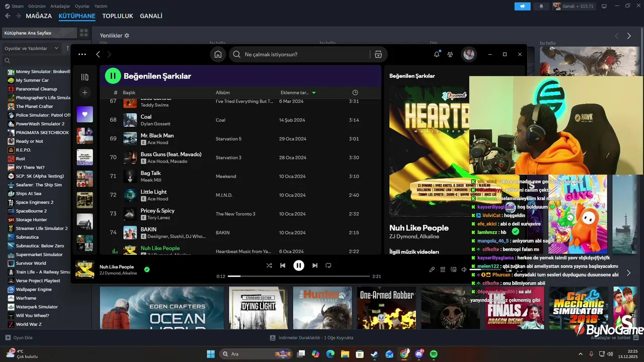644x362 pixels.
Task: Open the Spotify Browse icon in search bar
Action: point(378,54)
